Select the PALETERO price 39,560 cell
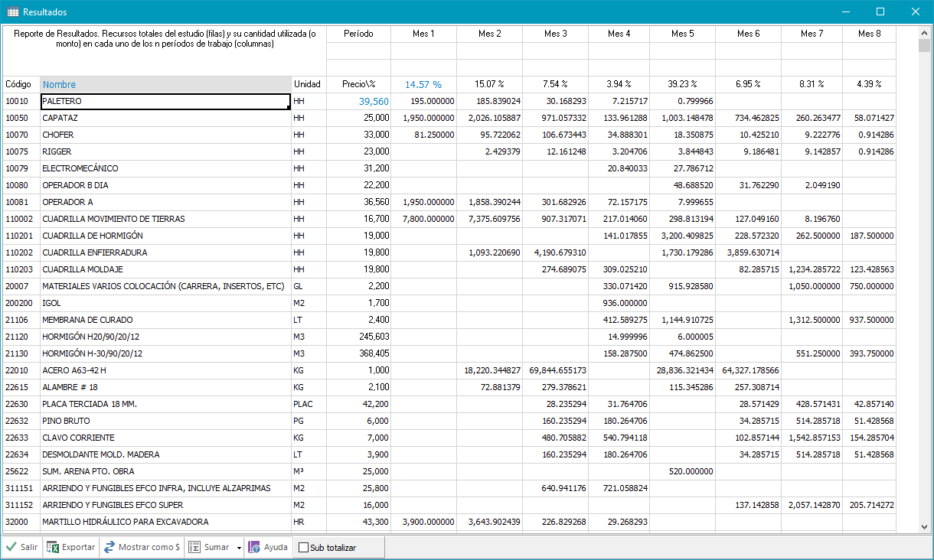The height and width of the screenshot is (560, 934). point(358,101)
